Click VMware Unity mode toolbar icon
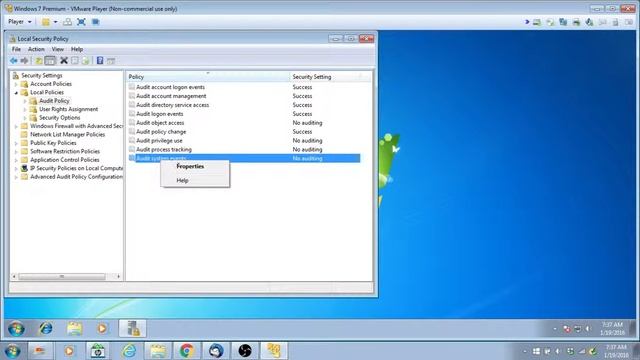Viewport: 640px width, 360px height. point(95,22)
